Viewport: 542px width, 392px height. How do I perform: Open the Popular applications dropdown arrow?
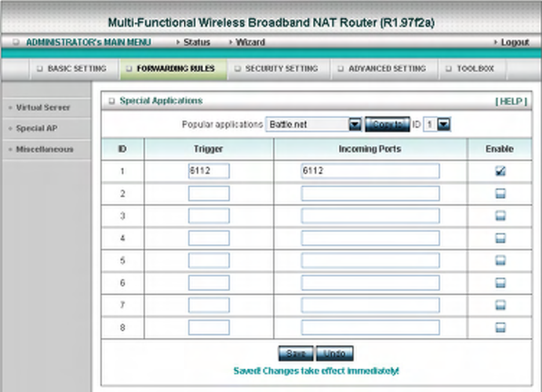355,124
